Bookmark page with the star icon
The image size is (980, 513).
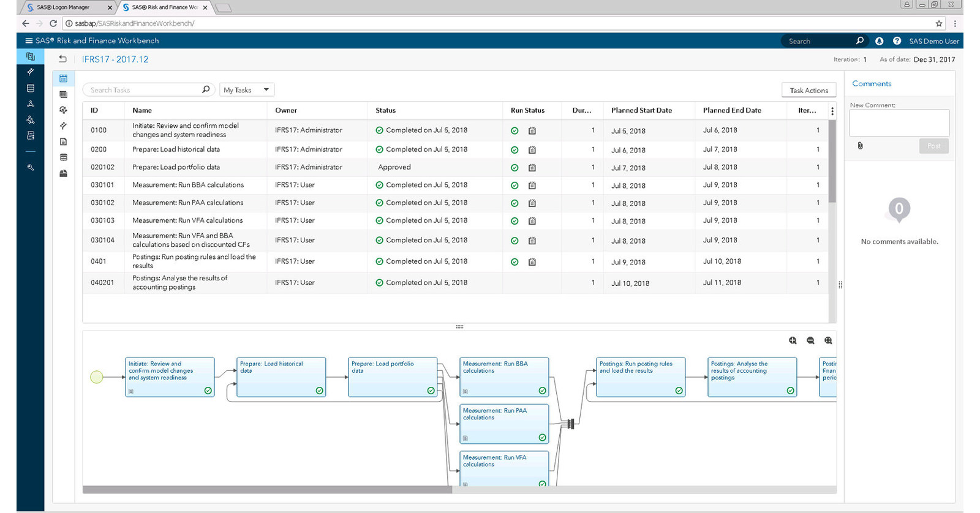939,23
